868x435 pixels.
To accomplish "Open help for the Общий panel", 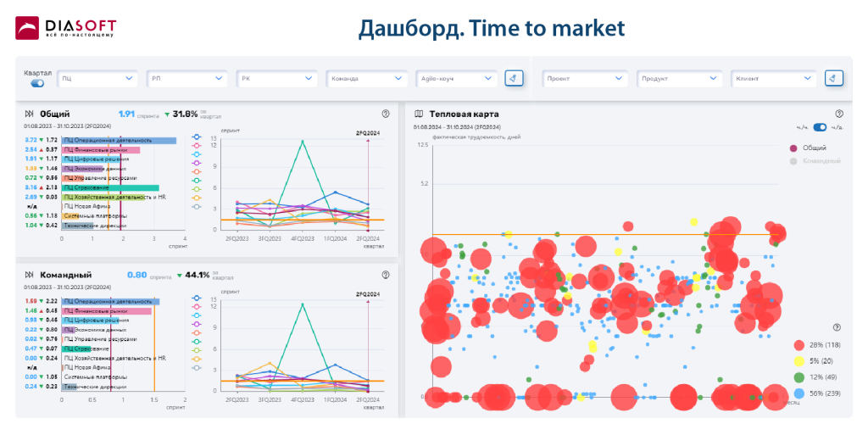I will 386,114.
